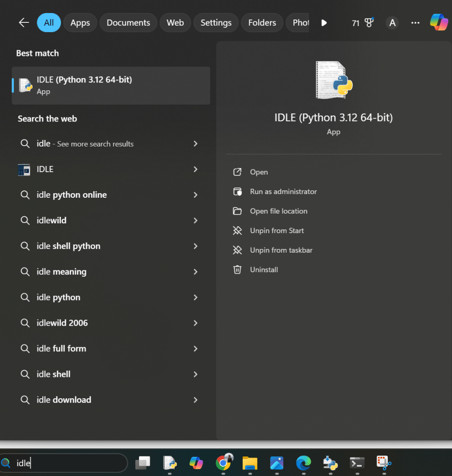Choose Open file location option

[279, 211]
